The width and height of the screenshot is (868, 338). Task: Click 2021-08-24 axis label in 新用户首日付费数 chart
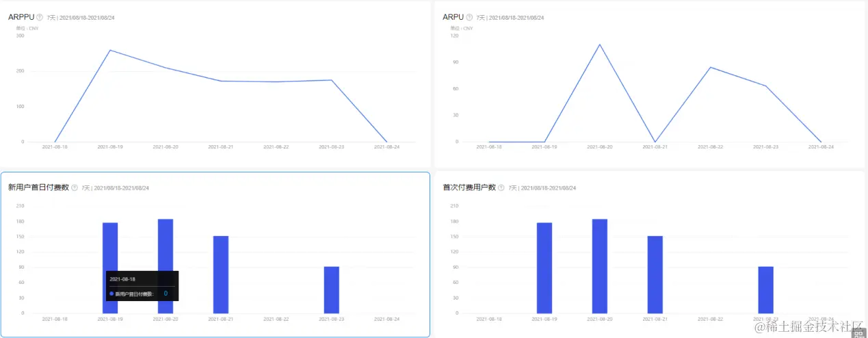tap(387, 319)
